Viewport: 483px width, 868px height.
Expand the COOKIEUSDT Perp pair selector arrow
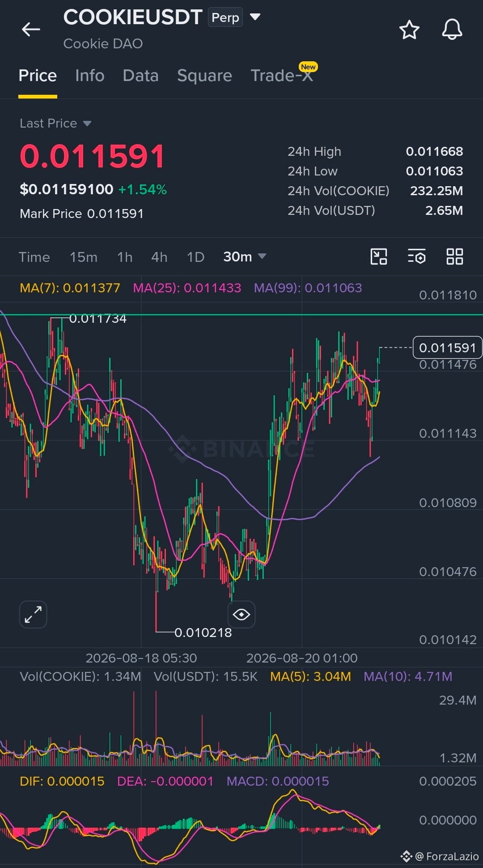[x=255, y=17]
